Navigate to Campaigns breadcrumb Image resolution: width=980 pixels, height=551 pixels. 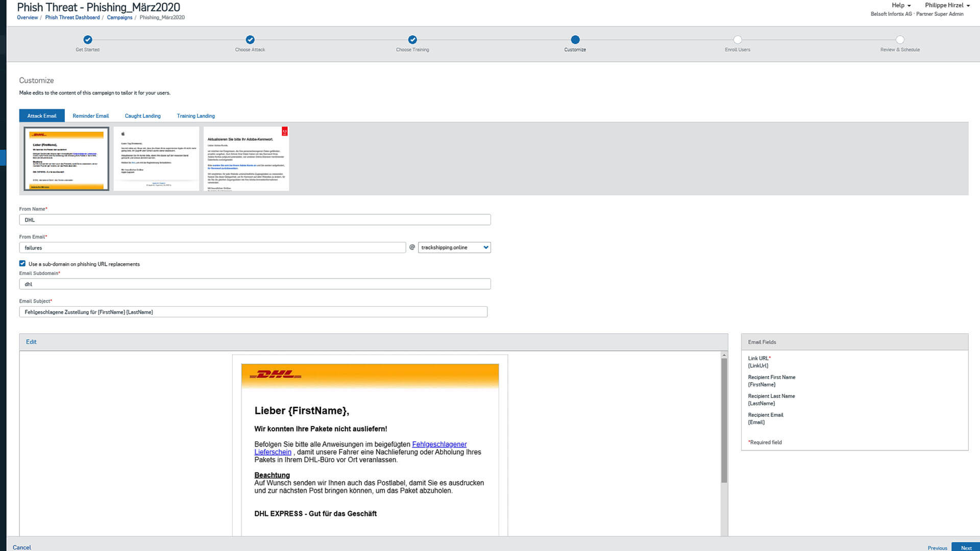(x=119, y=17)
